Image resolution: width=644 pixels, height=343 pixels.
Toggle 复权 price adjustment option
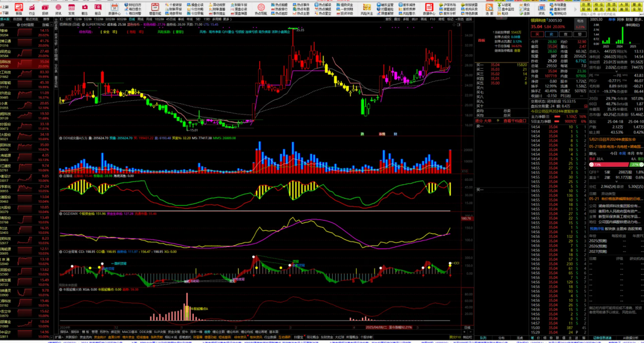pos(389,19)
